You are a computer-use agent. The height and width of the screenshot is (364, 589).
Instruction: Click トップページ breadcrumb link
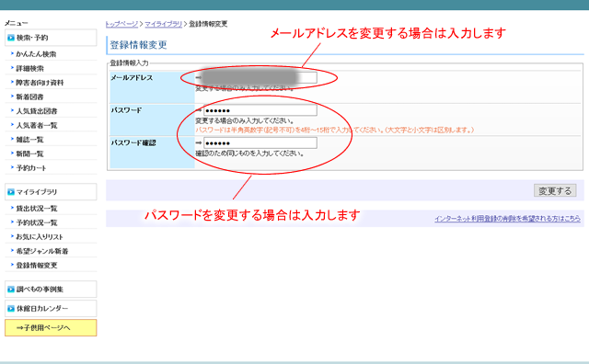pos(121,24)
